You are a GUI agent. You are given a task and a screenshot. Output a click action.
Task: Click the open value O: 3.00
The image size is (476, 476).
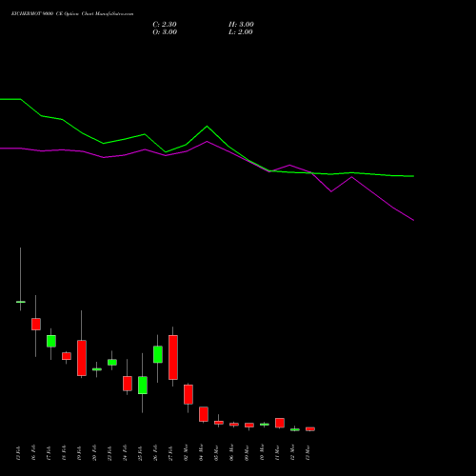(x=165, y=32)
